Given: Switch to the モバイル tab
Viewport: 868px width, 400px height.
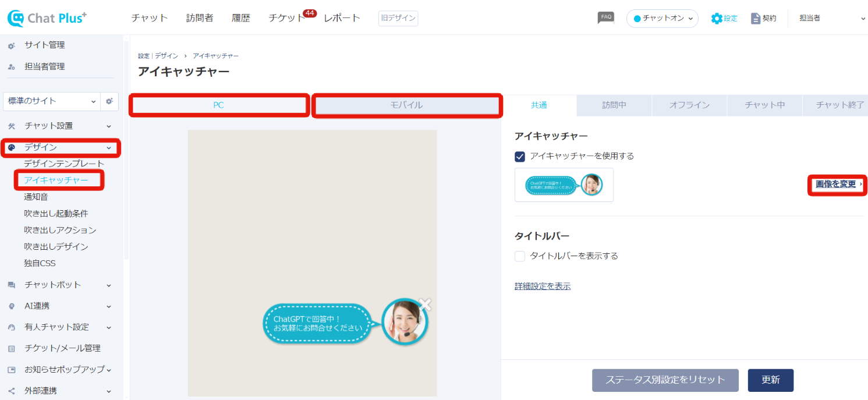Looking at the screenshot, I should coord(406,105).
